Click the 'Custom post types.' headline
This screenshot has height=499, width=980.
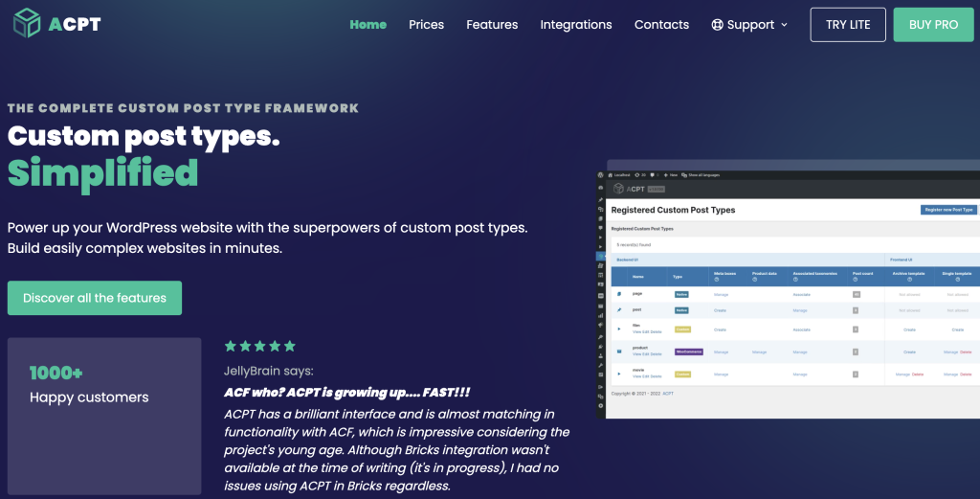point(144,136)
